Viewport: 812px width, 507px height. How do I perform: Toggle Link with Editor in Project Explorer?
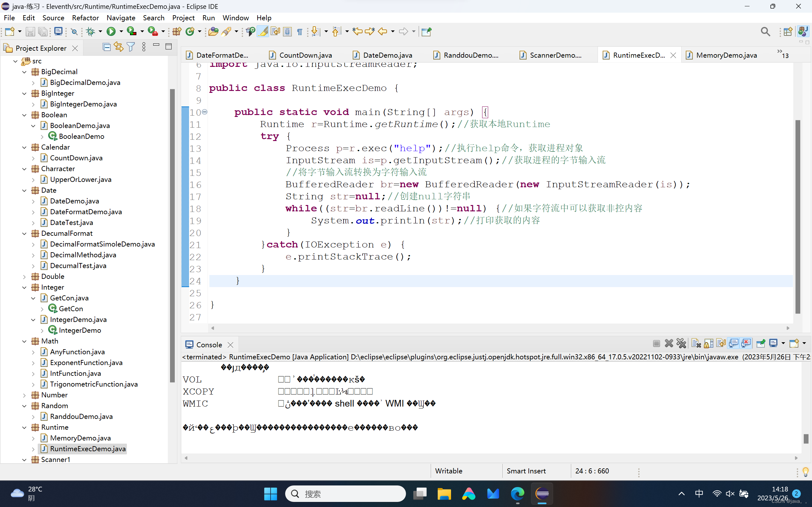(x=118, y=47)
